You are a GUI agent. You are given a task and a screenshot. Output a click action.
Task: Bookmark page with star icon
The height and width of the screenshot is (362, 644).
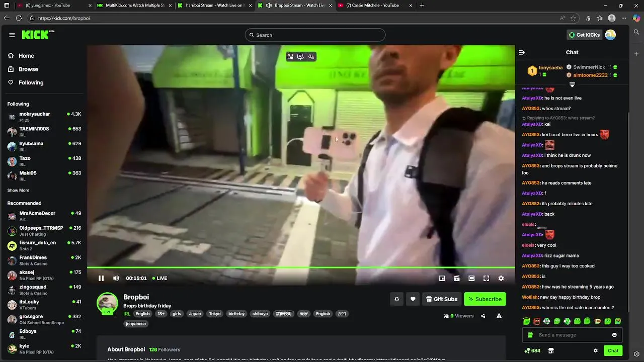tap(573, 18)
